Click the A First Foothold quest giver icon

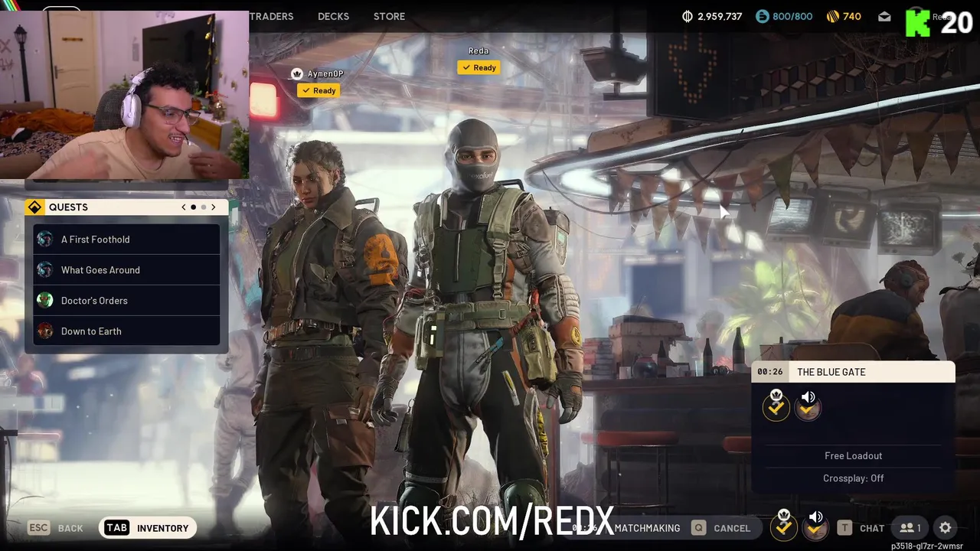45,240
